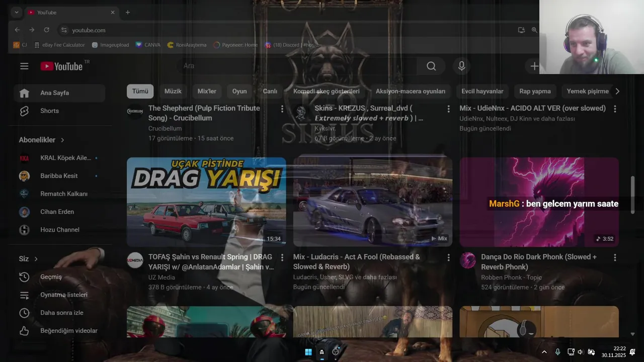This screenshot has width=644, height=362.
Task: Click the install app icon in address bar
Action: 521,30
